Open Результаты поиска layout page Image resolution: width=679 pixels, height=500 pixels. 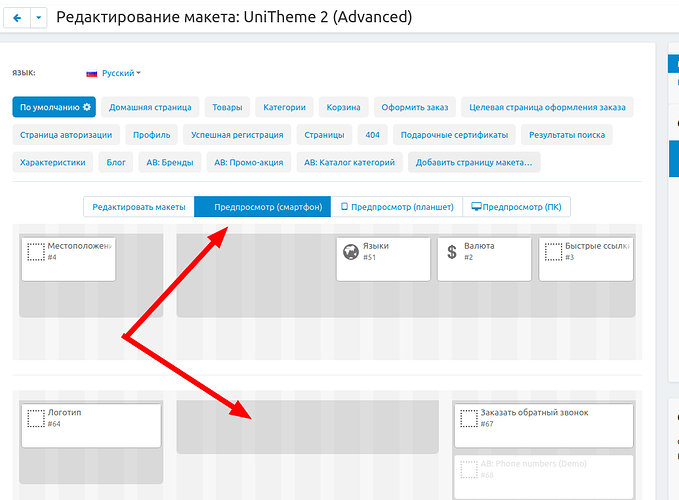[x=567, y=135]
